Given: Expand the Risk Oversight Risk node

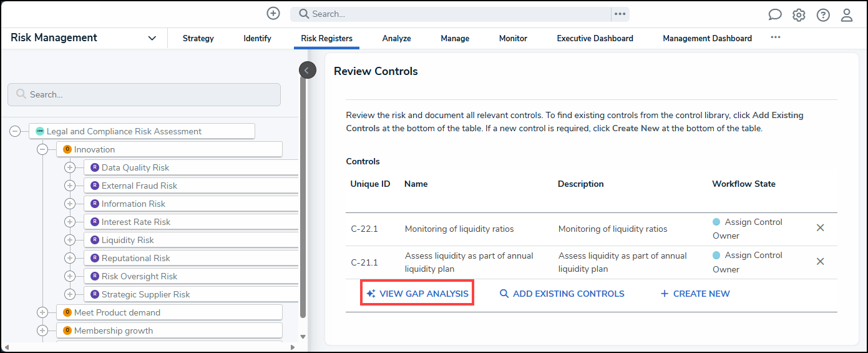Looking at the screenshot, I should pos(70,276).
